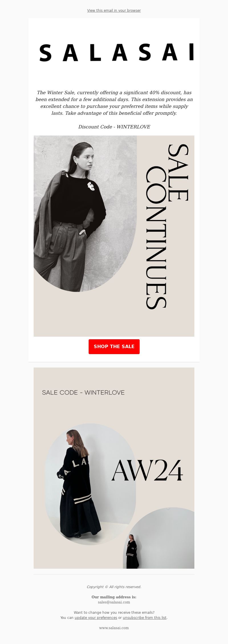Click 'Our mailing address is:' label
Image resolution: width=228 pixels, height=644 pixels.
[x=114, y=597]
